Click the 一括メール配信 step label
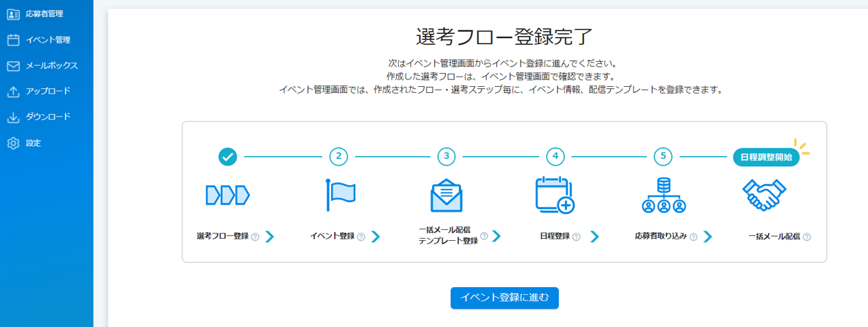This screenshot has height=327, width=868. coord(774,237)
